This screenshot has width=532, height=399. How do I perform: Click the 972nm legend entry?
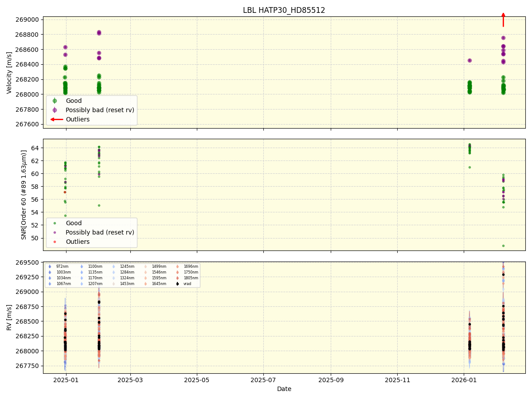[x=59, y=266]
